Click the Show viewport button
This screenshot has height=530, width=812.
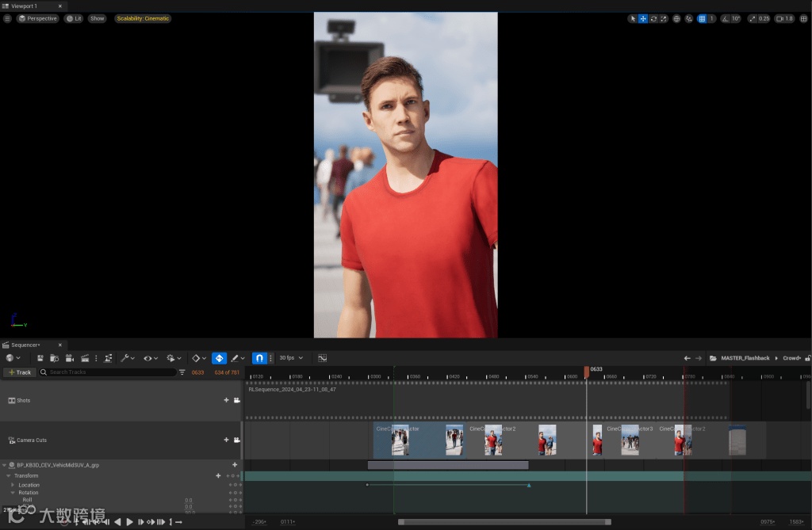tap(97, 18)
